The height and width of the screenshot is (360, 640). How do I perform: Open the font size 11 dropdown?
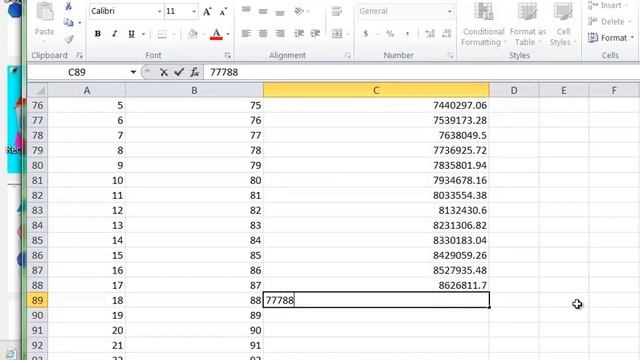pos(194,12)
